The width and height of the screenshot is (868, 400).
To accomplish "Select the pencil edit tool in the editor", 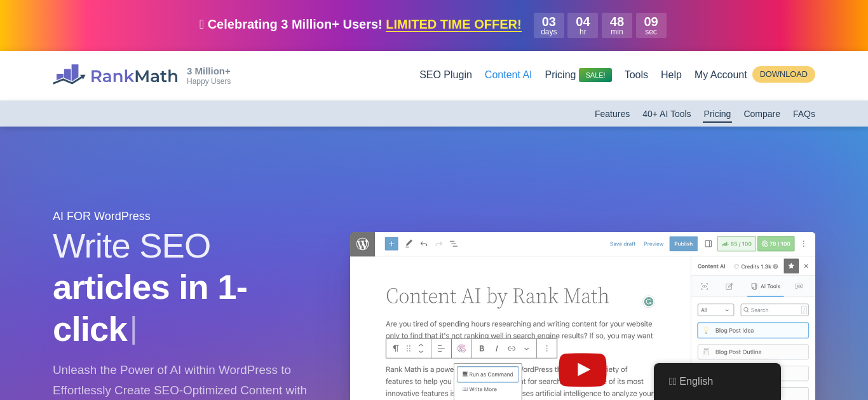I will coord(409,244).
